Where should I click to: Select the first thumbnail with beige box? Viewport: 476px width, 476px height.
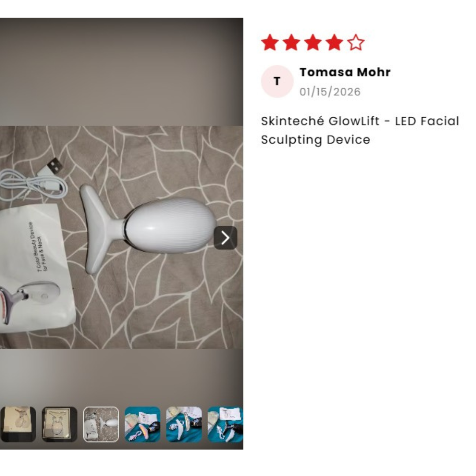(x=18, y=424)
